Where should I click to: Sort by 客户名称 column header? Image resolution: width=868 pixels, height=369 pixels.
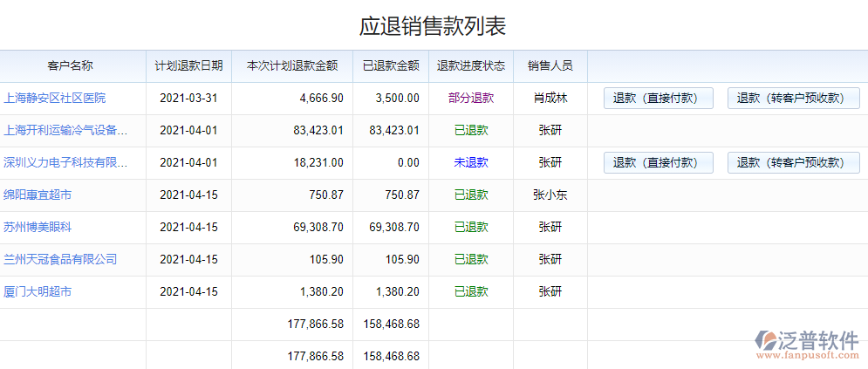[x=71, y=66]
